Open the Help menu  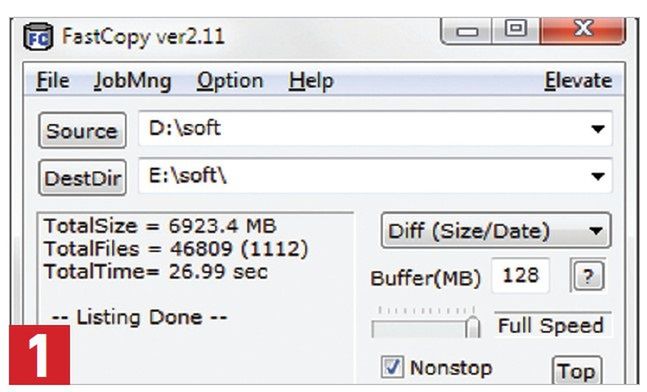coord(311,81)
